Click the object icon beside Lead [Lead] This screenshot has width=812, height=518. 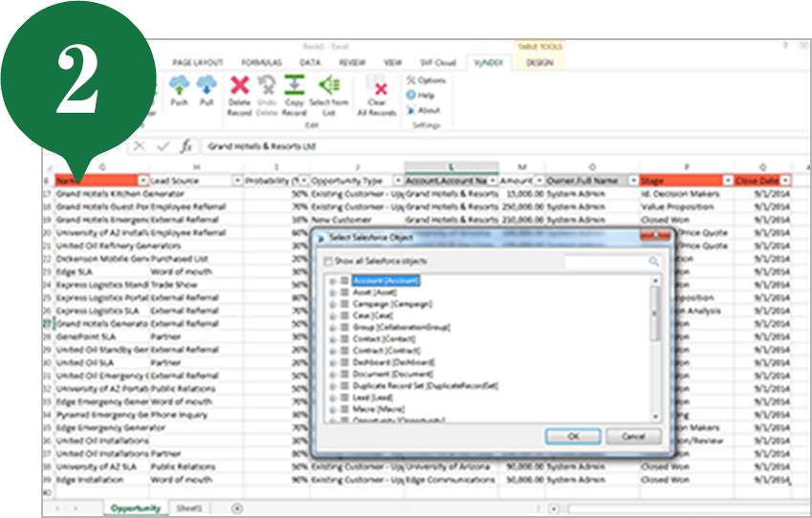344,398
